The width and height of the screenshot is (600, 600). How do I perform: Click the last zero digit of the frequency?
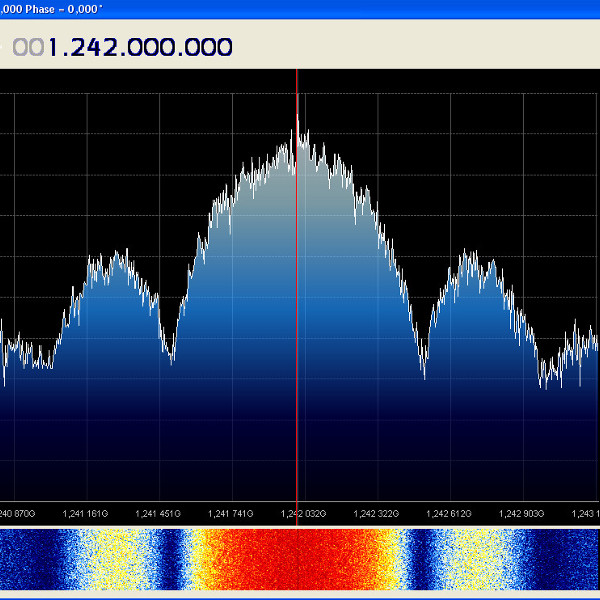click(x=224, y=48)
